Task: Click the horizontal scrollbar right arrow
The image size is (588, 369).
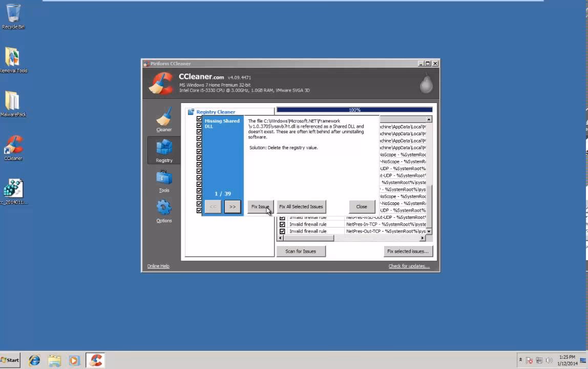Action: (x=422, y=238)
